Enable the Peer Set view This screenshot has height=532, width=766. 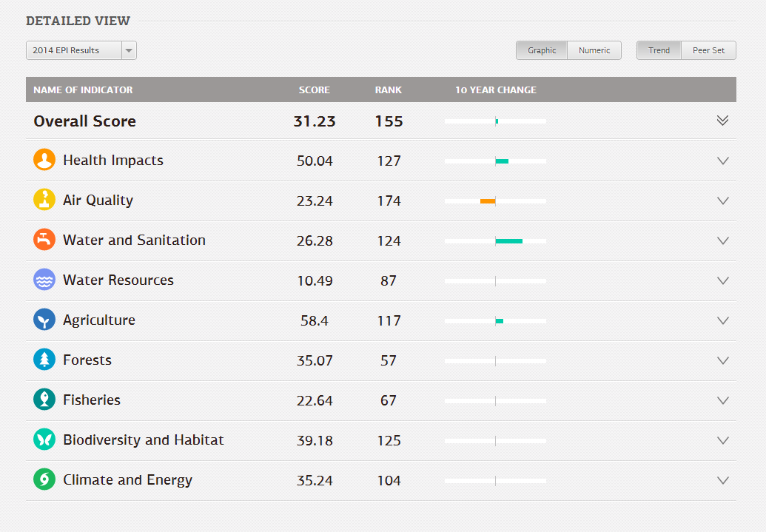(708, 50)
